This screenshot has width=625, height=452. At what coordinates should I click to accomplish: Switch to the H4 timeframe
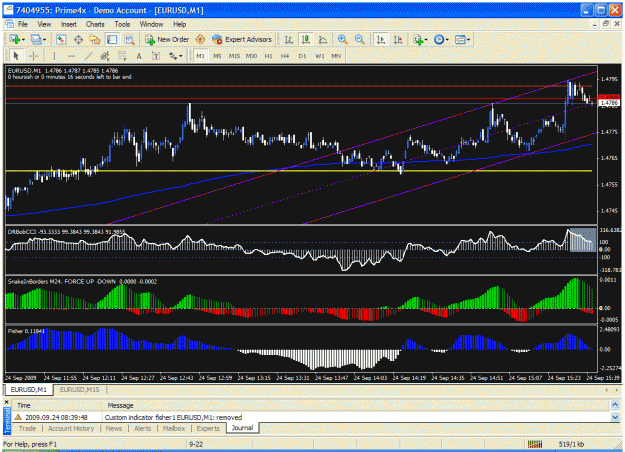pyautogui.click(x=285, y=56)
